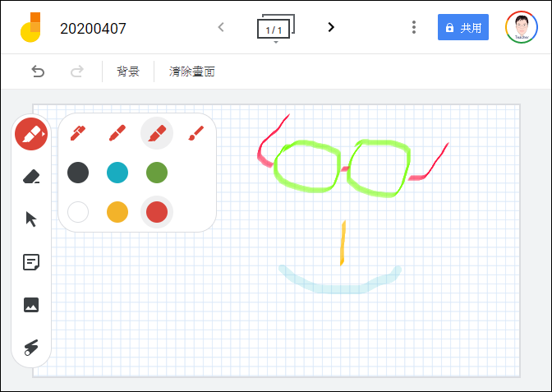This screenshot has height=392, width=552.
Task: Select the Draw pen tool in sidebar
Action: tap(31, 134)
